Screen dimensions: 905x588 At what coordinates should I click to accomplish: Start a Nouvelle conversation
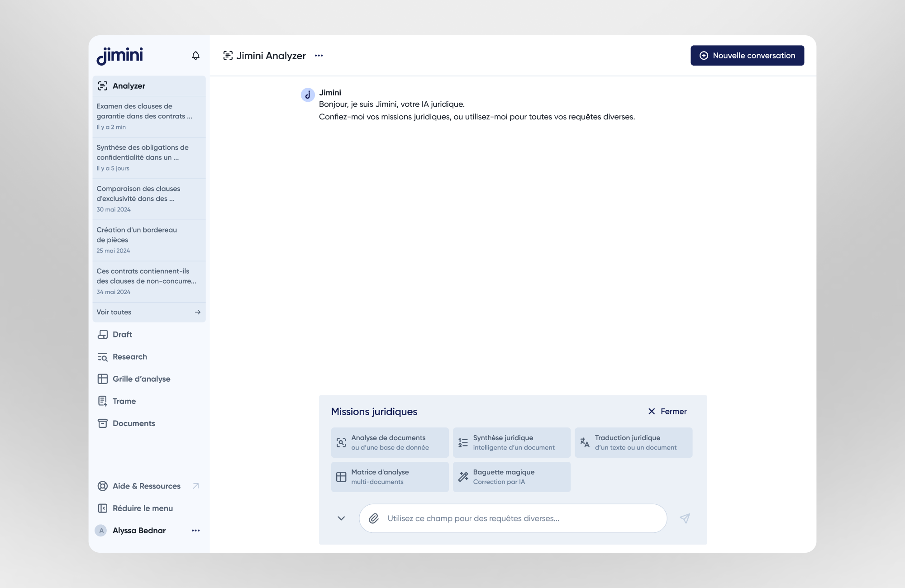747,56
